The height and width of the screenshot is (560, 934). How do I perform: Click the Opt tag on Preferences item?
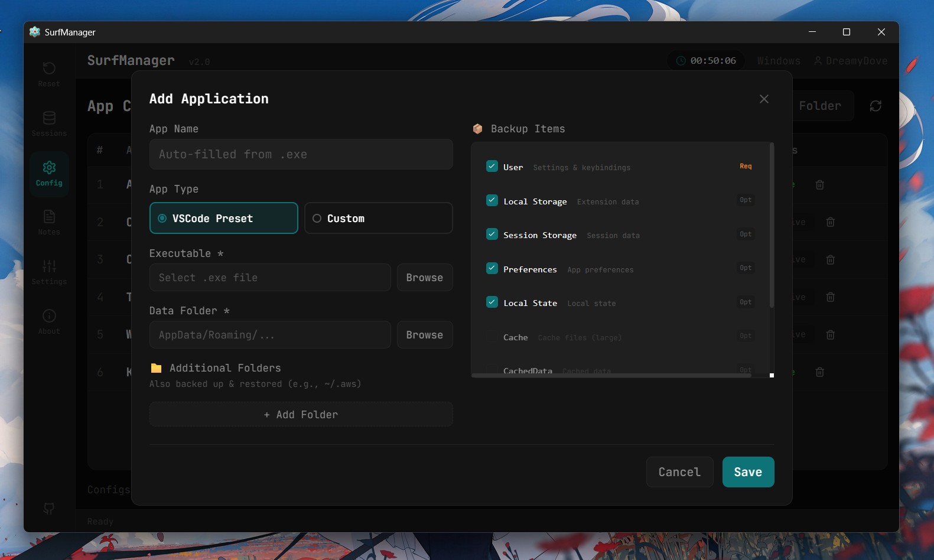(x=746, y=268)
